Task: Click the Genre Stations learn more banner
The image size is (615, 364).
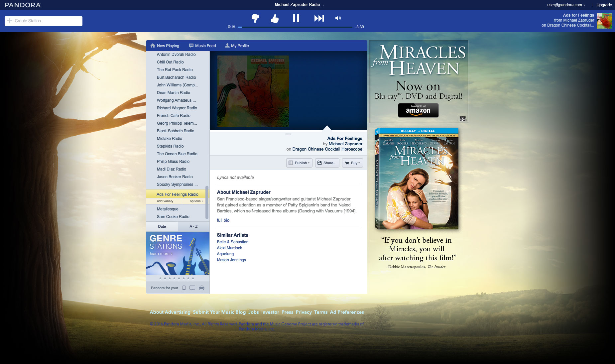Action: point(178,253)
